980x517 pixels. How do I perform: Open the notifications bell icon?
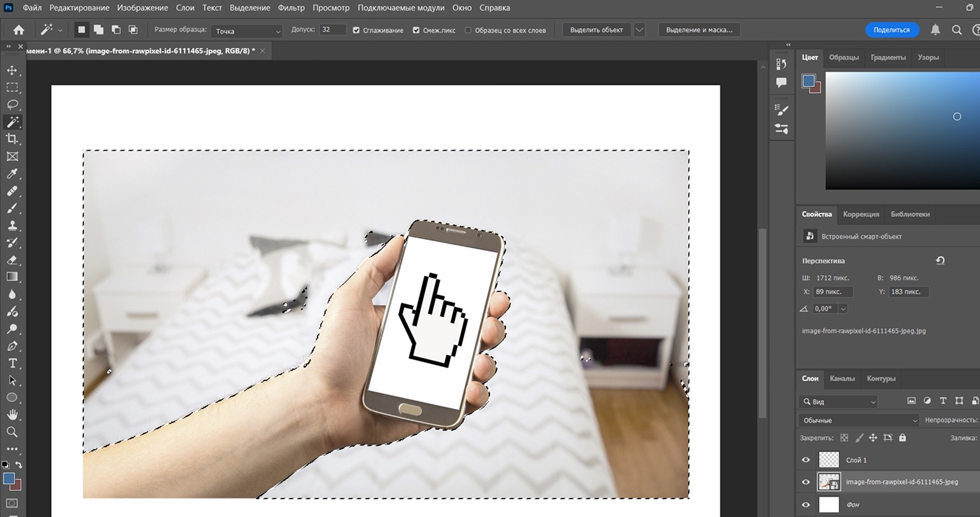[x=935, y=30]
